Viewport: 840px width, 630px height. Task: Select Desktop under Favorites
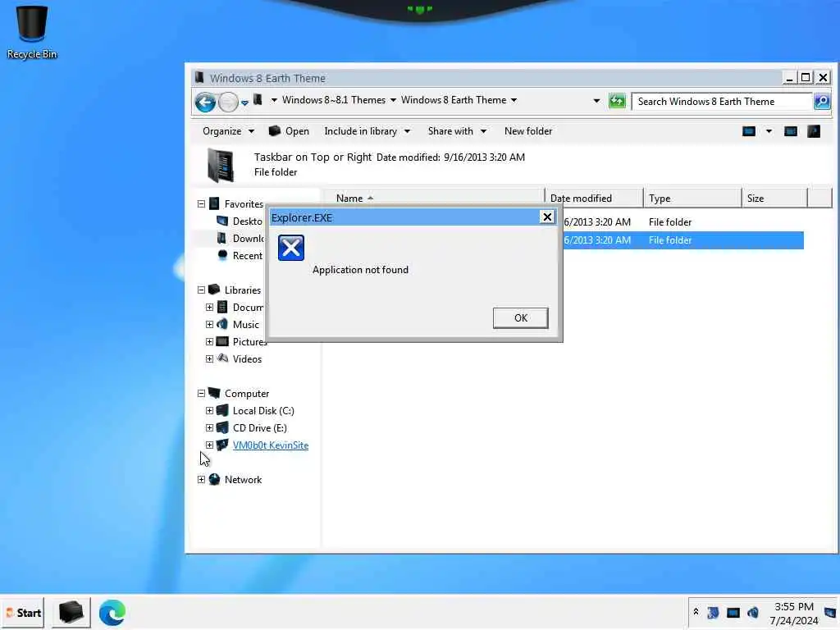point(248,221)
